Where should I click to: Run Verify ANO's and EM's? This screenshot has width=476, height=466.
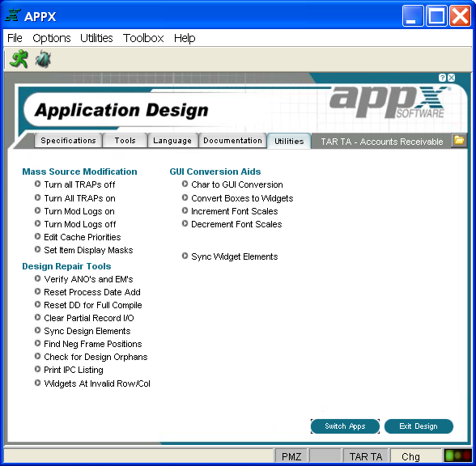click(x=88, y=279)
